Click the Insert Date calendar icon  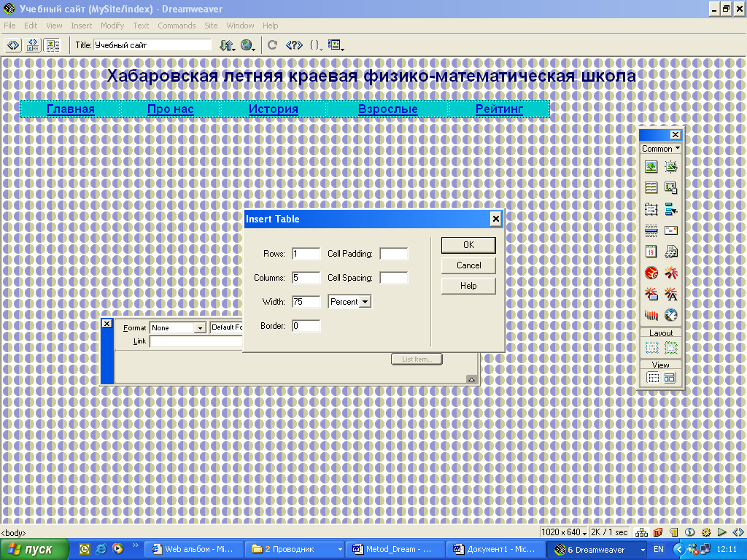[651, 252]
